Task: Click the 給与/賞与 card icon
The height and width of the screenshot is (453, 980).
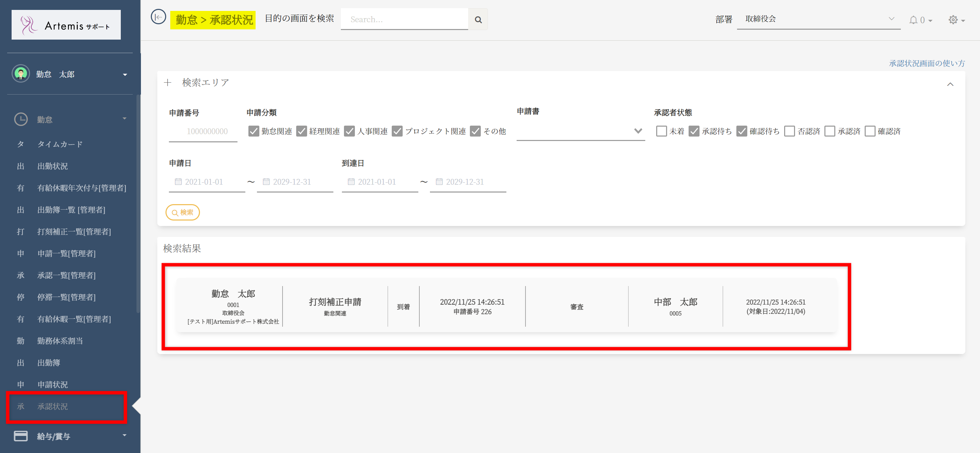Action: pos(21,436)
